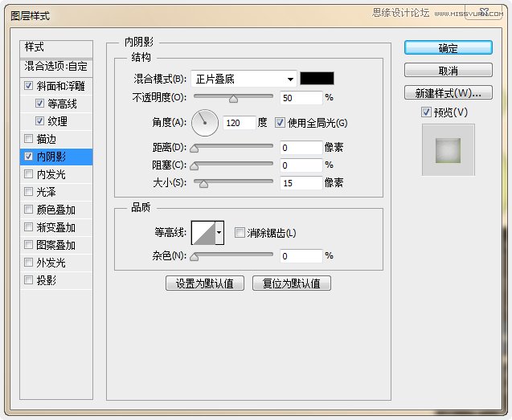This screenshot has width=512, height=420.
Task: Select the 纹理 style entry
Action: [58, 121]
